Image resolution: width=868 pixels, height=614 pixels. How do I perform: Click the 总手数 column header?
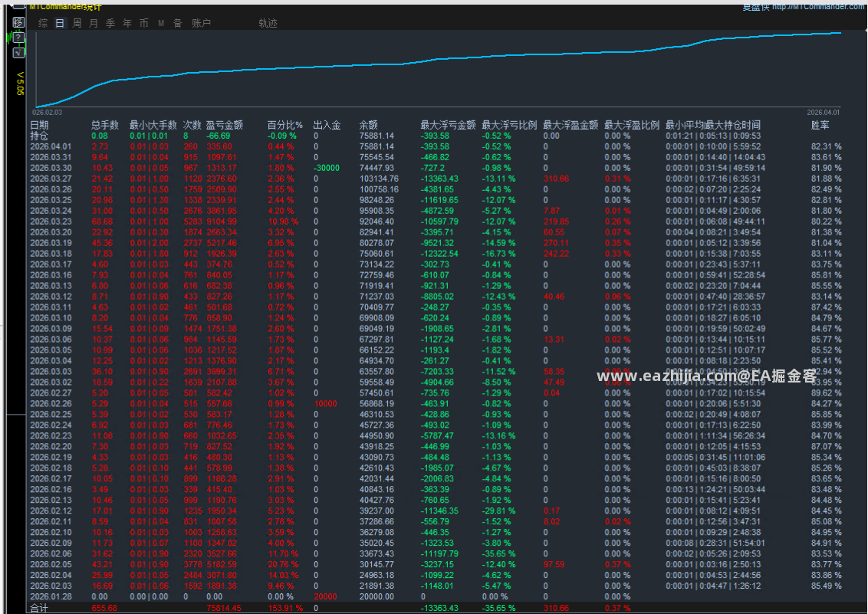(x=105, y=125)
